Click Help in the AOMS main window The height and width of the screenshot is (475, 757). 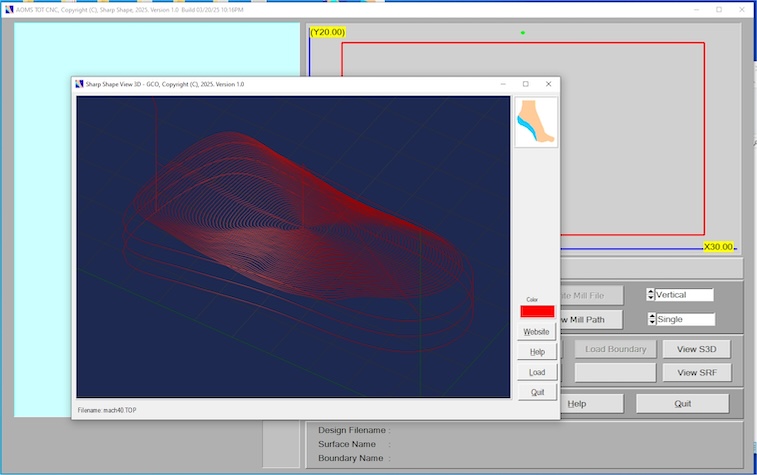[591, 404]
